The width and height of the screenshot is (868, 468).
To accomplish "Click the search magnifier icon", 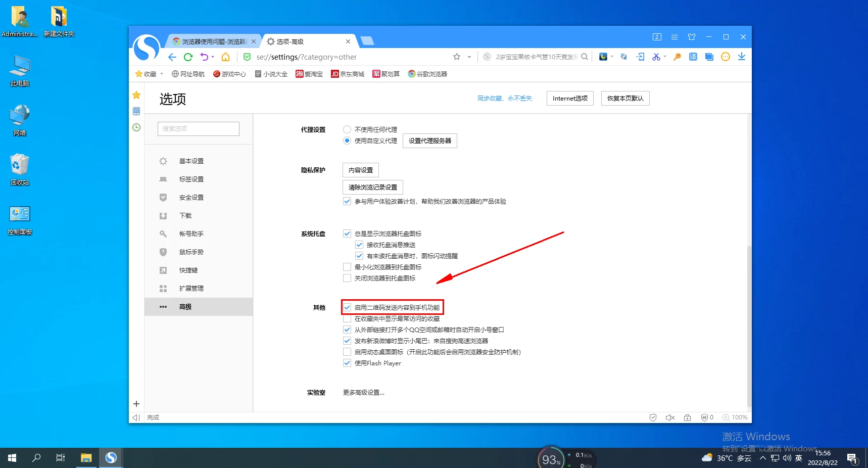I will [x=585, y=57].
